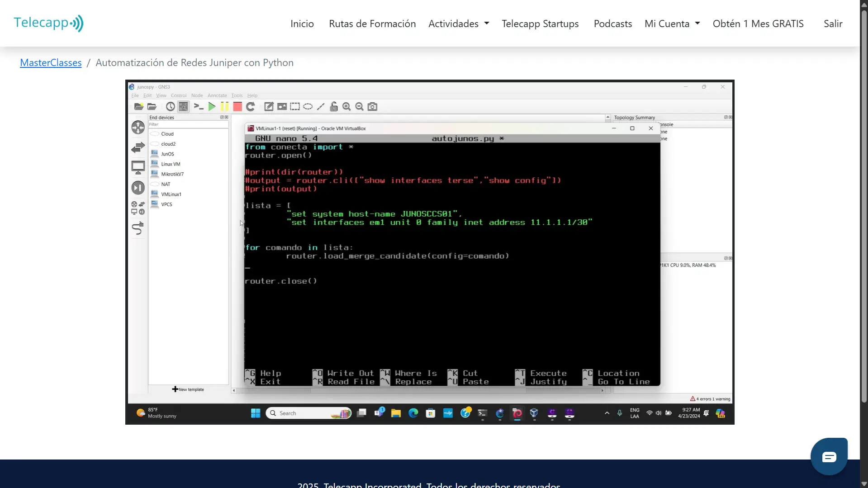Click Salir to log out
This screenshot has width=868, height=488.
(833, 24)
